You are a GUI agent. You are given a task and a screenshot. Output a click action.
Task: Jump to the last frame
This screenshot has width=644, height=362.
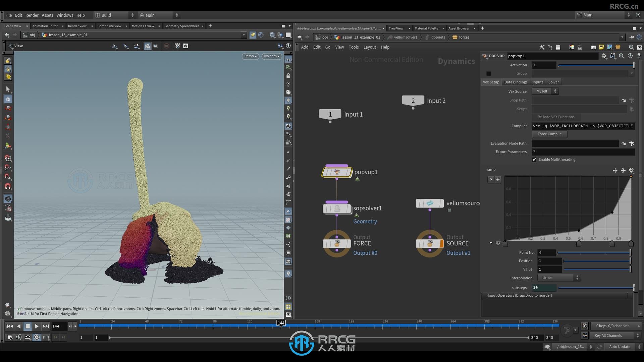(46, 326)
